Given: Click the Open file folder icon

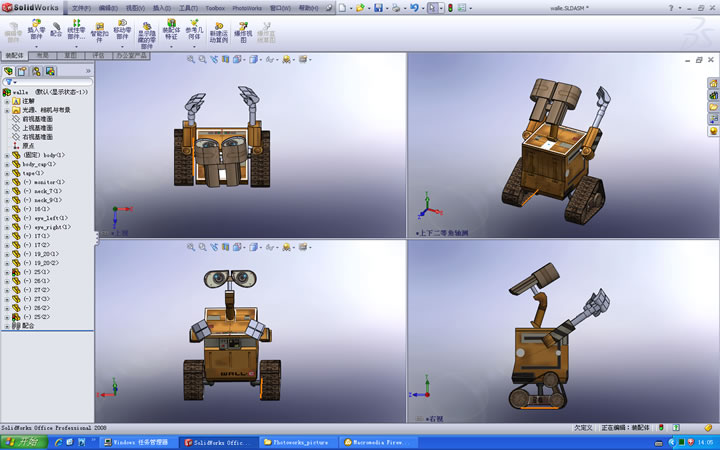Looking at the screenshot, I should pos(360,7).
